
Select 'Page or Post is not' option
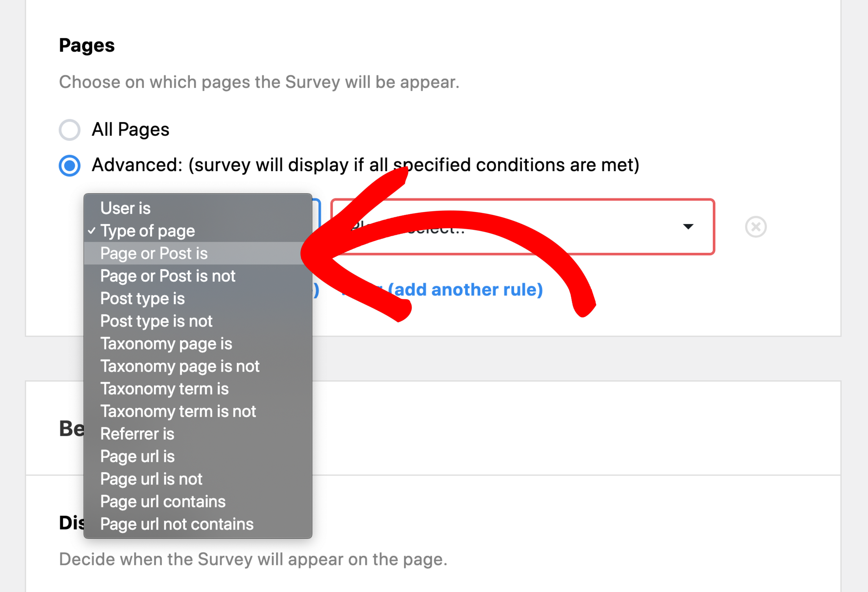[x=198, y=276]
